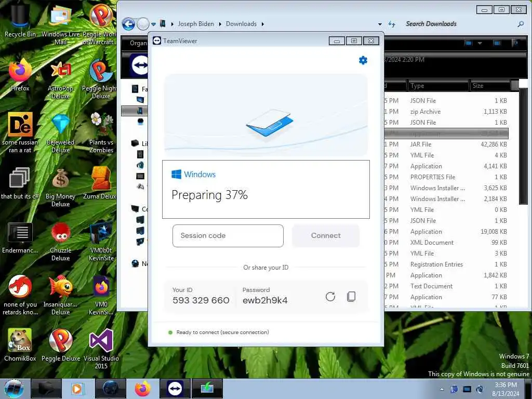532x399 pixels.
Task: Select the zip Archive 1,113 KB row
Action: tap(446, 112)
